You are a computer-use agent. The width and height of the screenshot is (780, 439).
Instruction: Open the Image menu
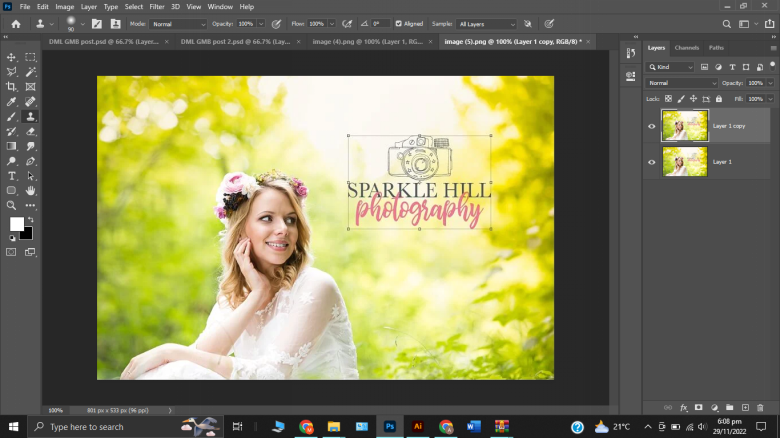[x=65, y=7]
